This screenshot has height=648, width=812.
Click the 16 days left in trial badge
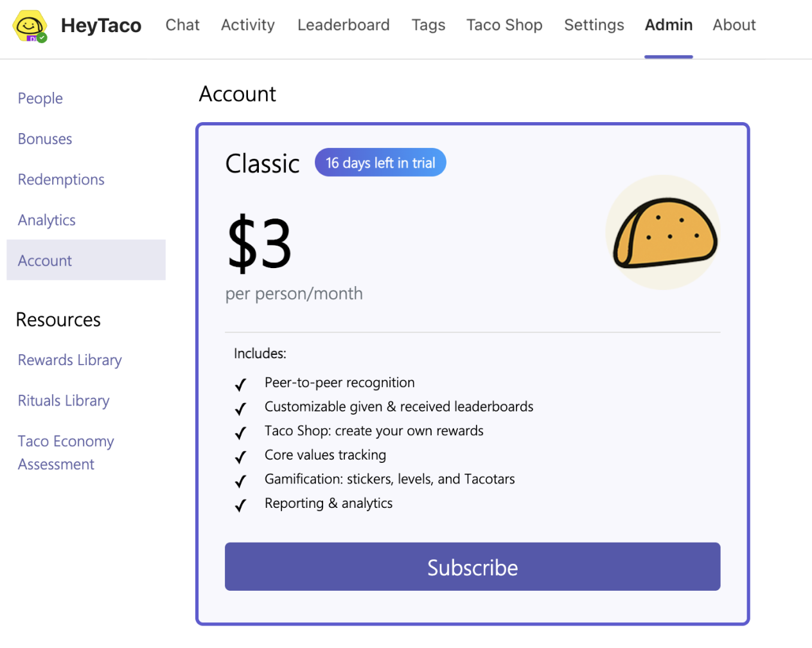(380, 163)
